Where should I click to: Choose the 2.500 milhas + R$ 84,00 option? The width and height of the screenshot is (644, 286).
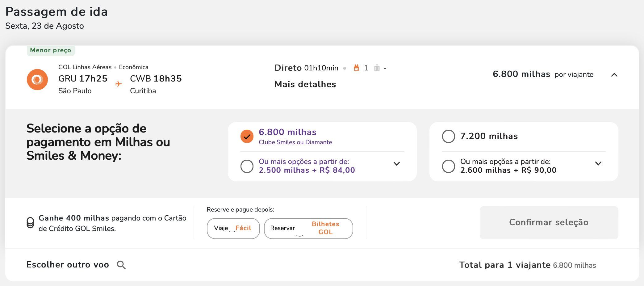(247, 166)
